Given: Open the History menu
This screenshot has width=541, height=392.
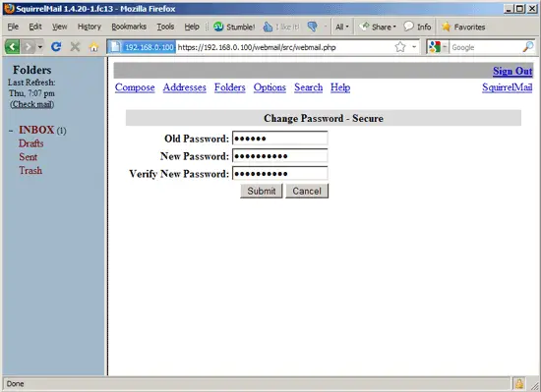Looking at the screenshot, I should (x=89, y=27).
